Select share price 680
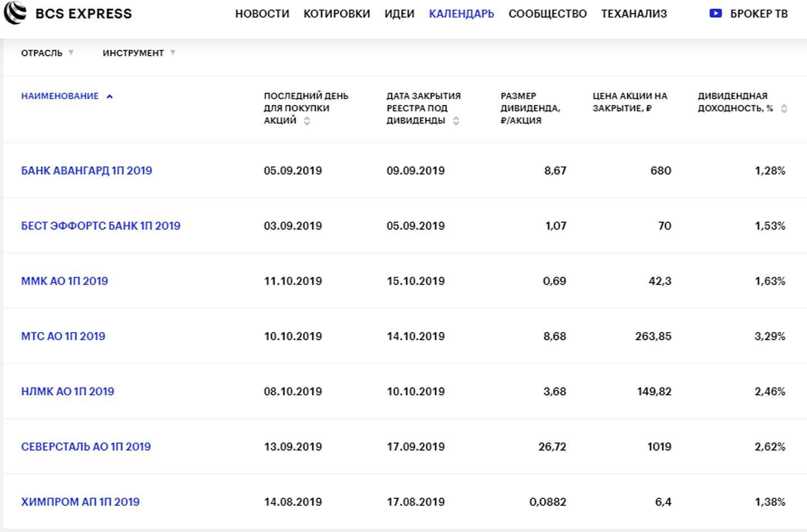The image size is (807, 532). point(661,170)
